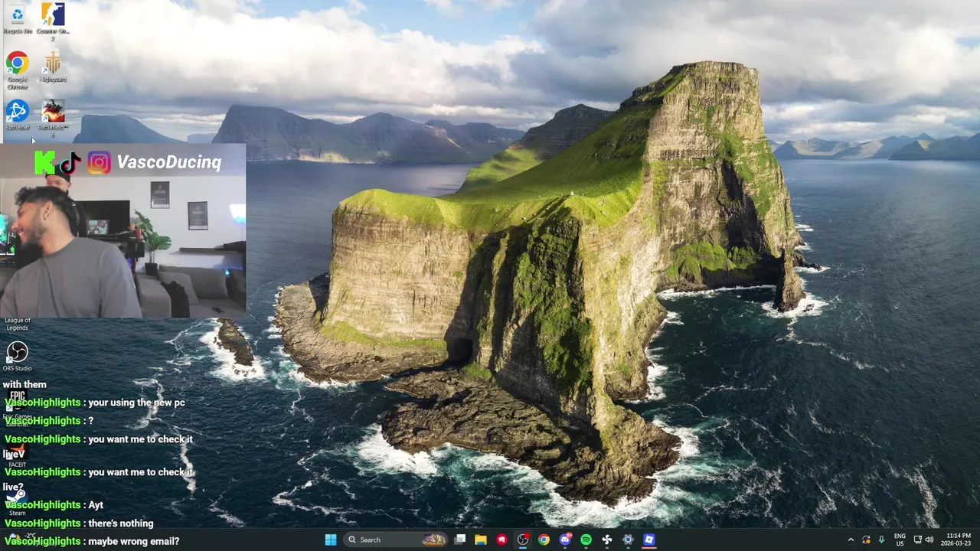Click the taskbar Search box
Screen dimensions: 980x551
[394, 540]
